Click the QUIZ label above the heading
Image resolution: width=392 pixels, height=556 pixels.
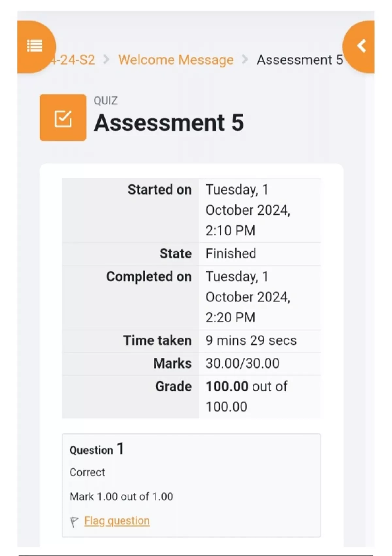click(106, 101)
